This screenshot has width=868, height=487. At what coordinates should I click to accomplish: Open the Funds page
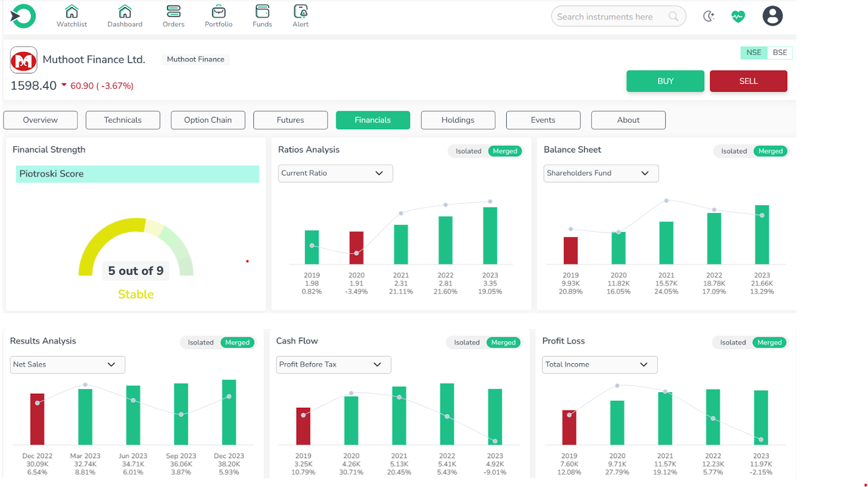click(x=262, y=16)
